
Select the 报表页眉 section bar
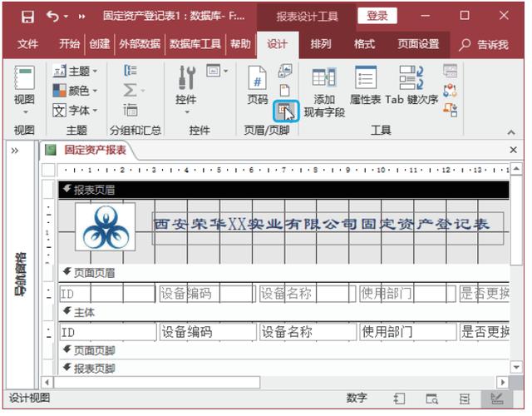tap(283, 190)
